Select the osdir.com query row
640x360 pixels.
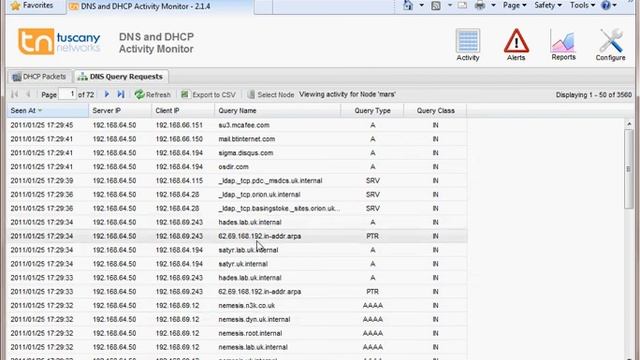point(237,167)
